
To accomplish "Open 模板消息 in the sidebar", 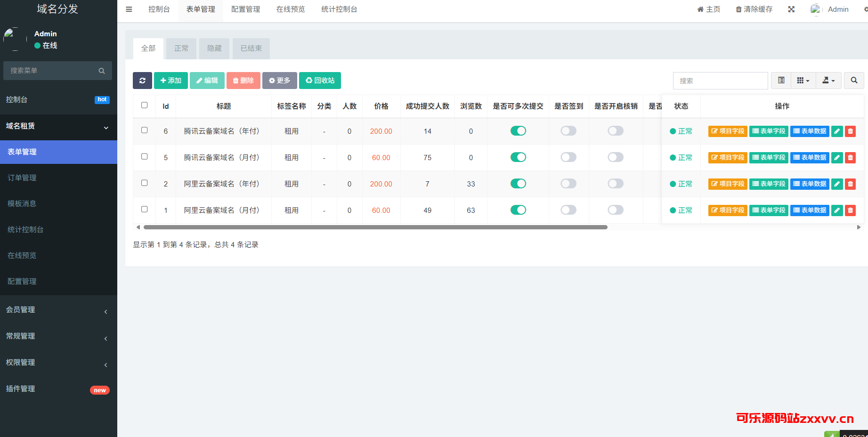I will click(58, 204).
